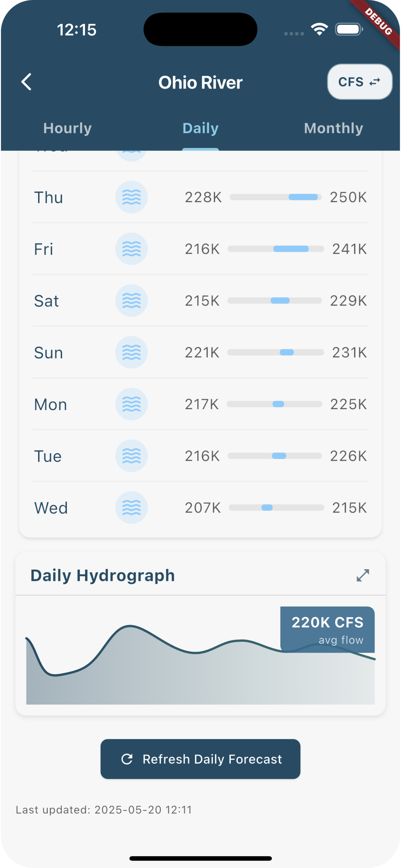401x868 pixels.
Task: Tap the Wi-Fi status icon
Action: coord(319,29)
